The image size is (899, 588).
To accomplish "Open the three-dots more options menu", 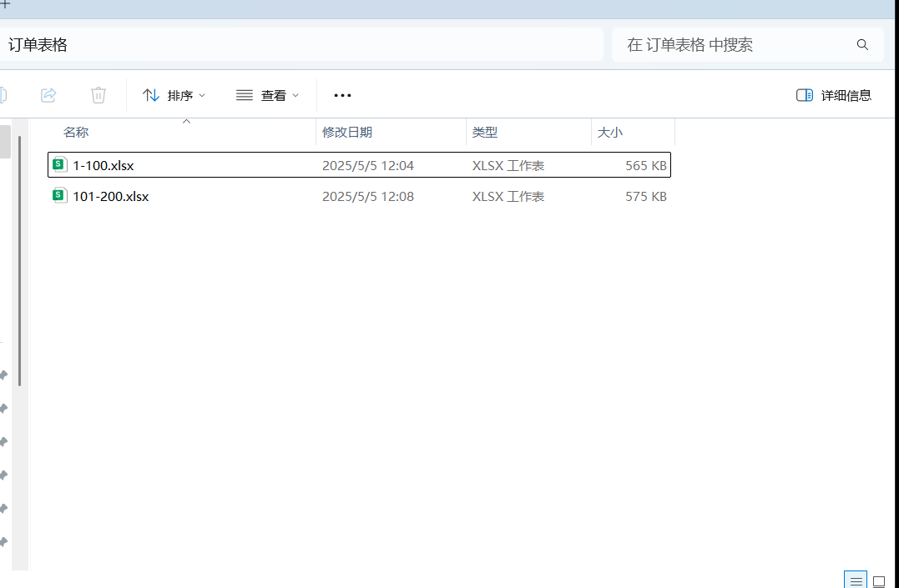I will point(342,95).
